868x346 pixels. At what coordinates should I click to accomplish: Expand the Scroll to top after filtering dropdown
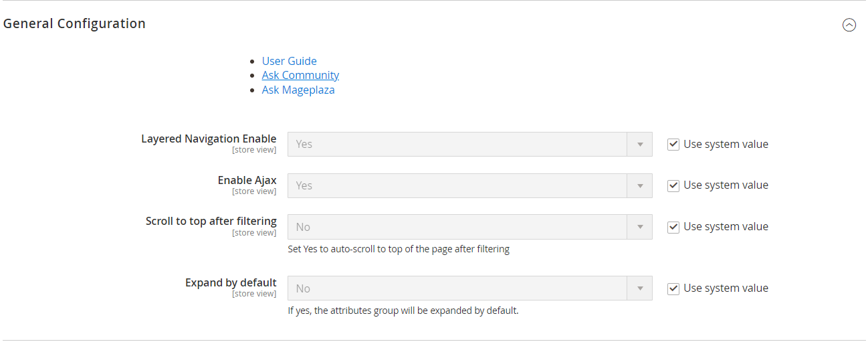click(x=469, y=227)
